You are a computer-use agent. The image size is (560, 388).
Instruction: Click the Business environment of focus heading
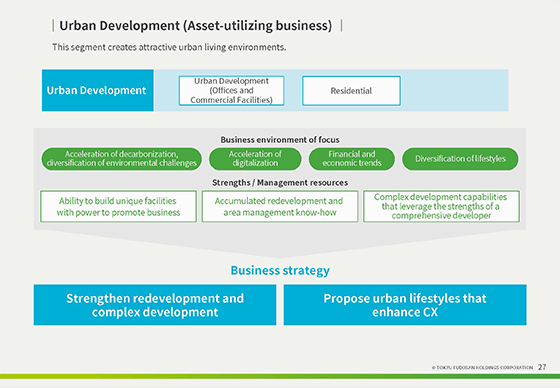click(280, 140)
